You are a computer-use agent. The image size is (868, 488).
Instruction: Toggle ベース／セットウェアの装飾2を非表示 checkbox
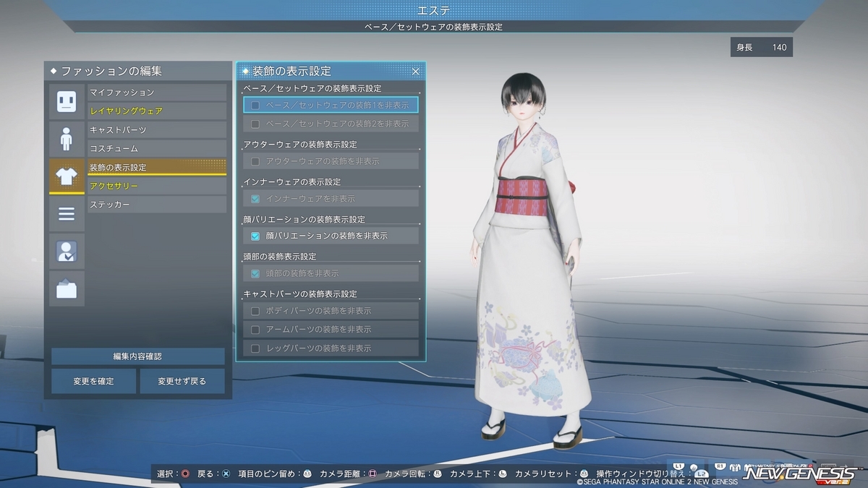(255, 124)
